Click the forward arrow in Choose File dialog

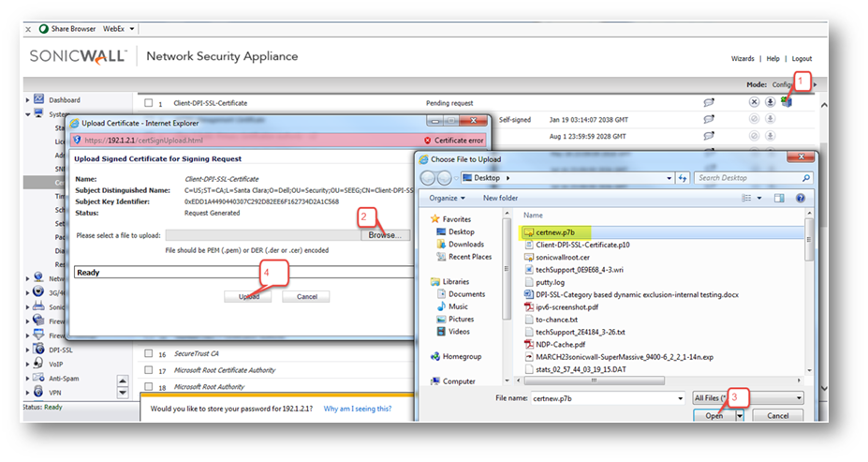pyautogui.click(x=444, y=178)
